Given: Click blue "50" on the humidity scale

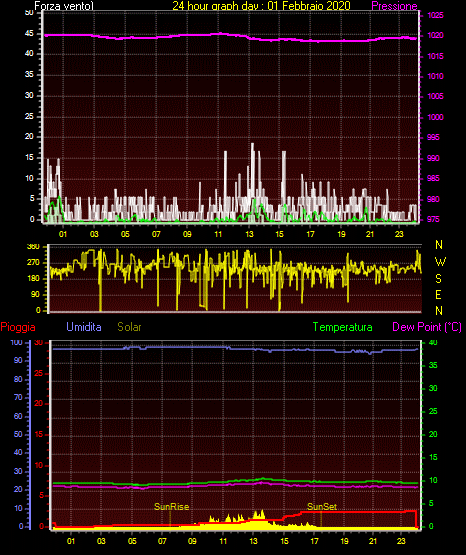Looking at the screenshot, I should click(18, 434).
